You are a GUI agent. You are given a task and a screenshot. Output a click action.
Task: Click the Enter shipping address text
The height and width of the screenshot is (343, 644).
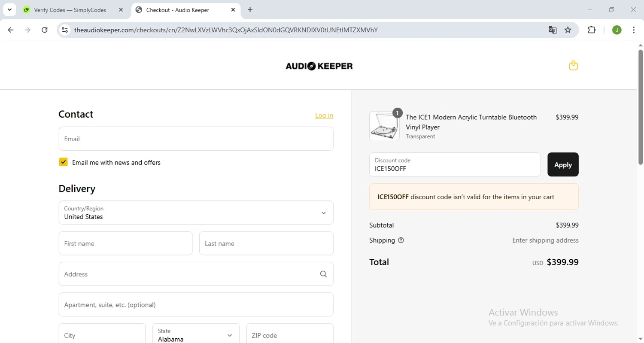pyautogui.click(x=545, y=240)
